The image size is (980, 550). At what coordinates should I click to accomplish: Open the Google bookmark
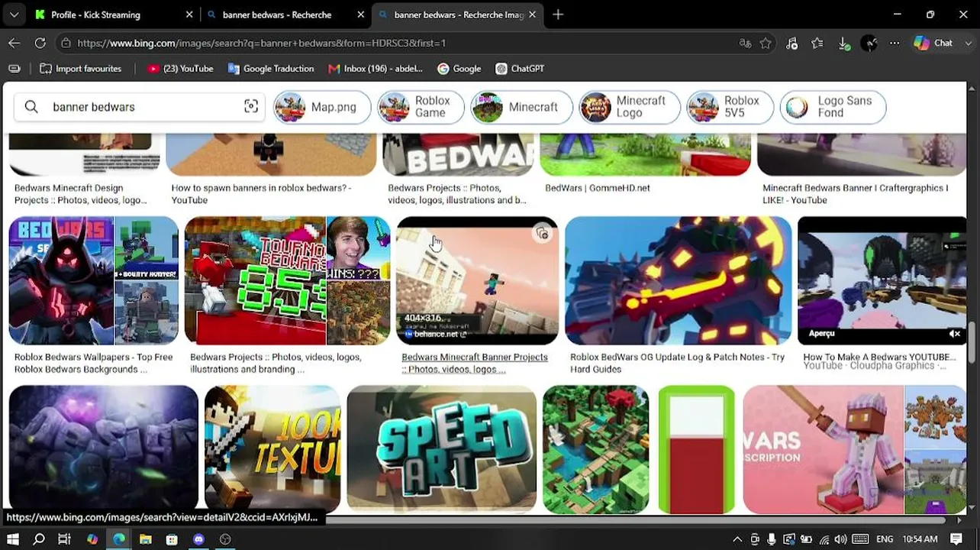click(x=459, y=69)
